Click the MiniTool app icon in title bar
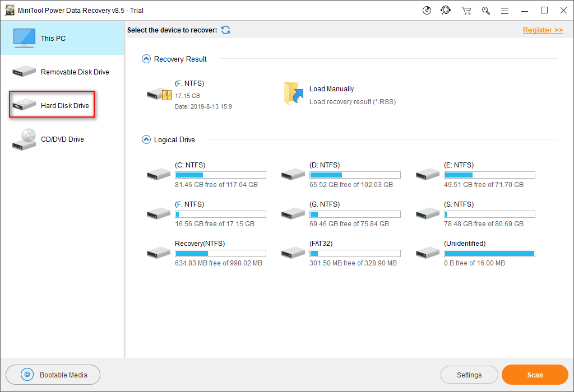Image resolution: width=574 pixels, height=392 pixels. [x=10, y=11]
